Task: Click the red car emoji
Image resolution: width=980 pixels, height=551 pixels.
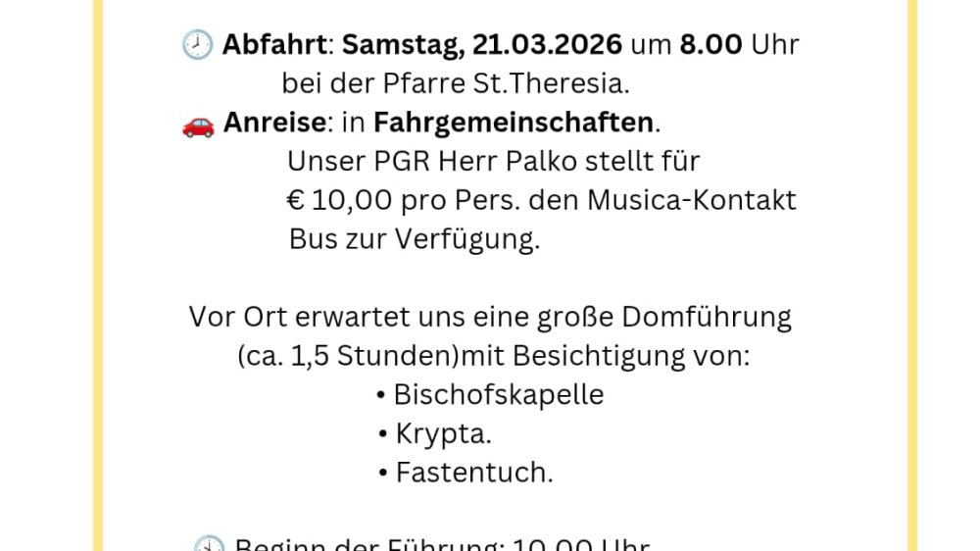Action: click(x=198, y=125)
